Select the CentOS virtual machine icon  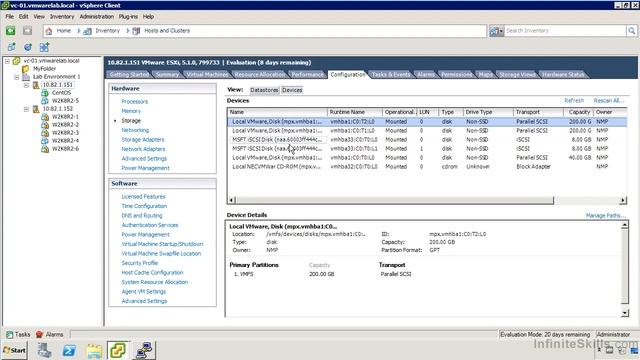point(45,93)
